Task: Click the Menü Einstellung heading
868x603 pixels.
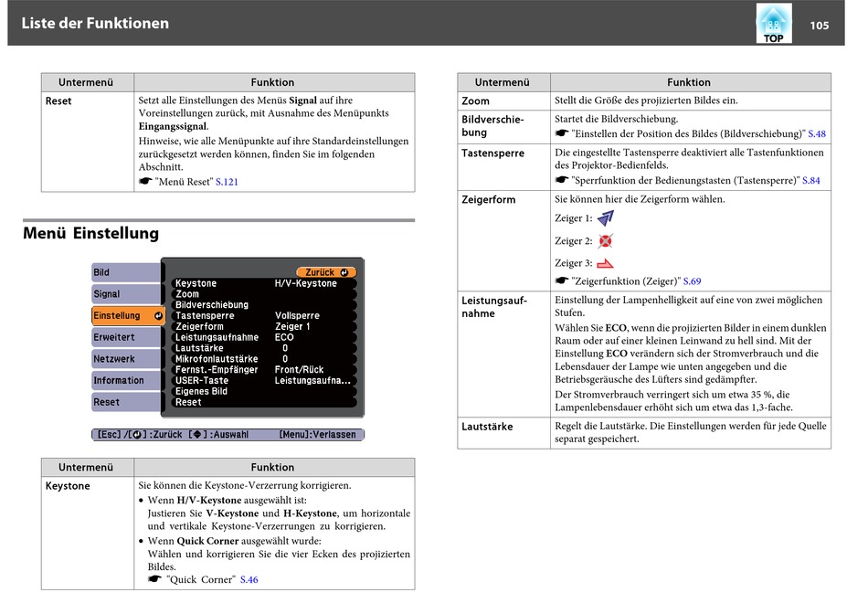Action: coord(90,233)
